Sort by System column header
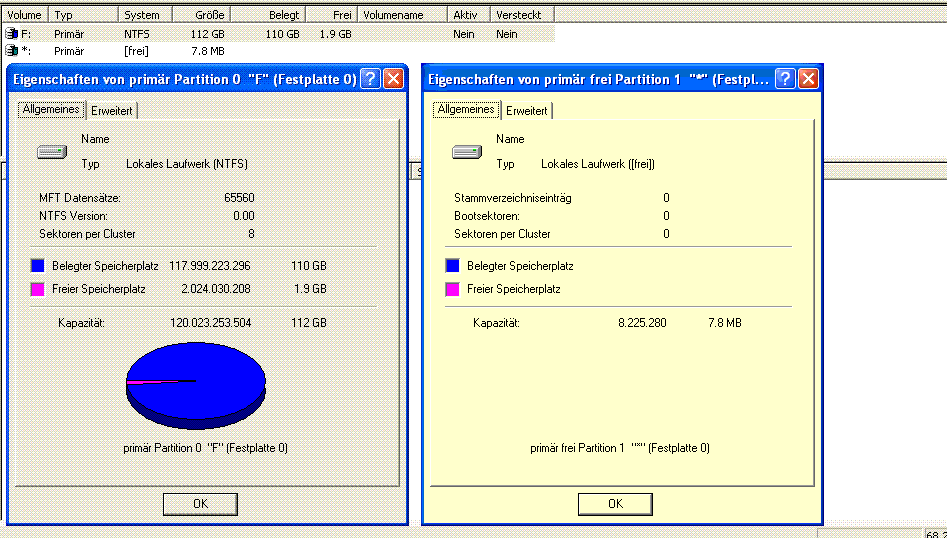947x538 pixels. coord(146,15)
